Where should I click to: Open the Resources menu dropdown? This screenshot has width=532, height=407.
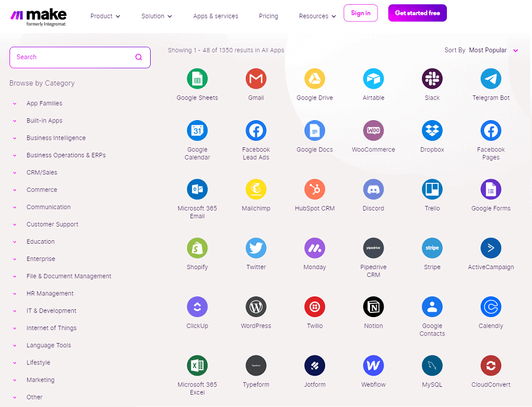click(x=317, y=16)
